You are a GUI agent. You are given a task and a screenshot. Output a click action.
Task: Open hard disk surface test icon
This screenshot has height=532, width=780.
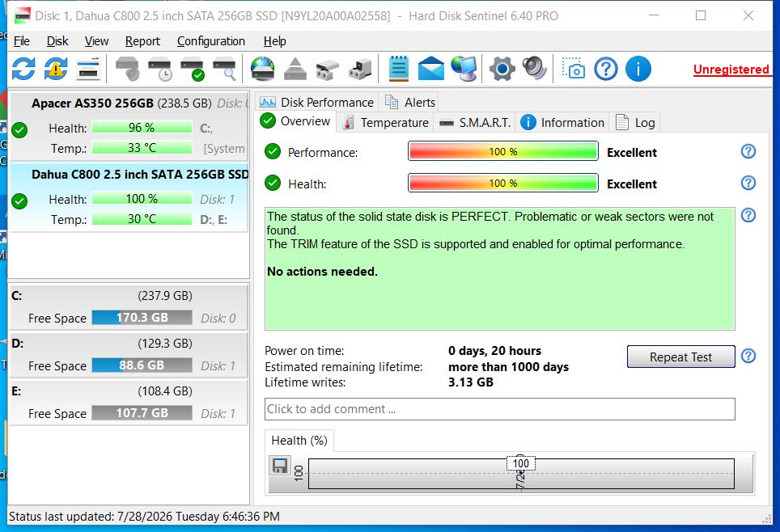point(127,69)
